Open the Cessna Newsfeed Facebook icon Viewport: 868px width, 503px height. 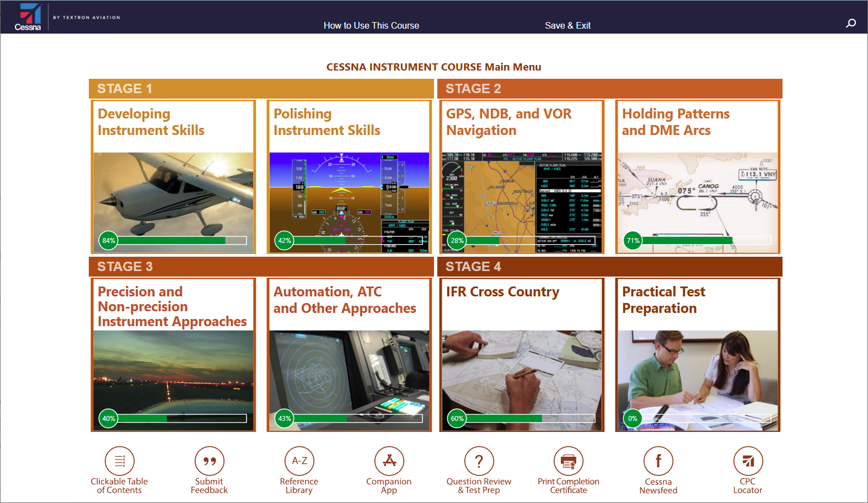pos(658,461)
